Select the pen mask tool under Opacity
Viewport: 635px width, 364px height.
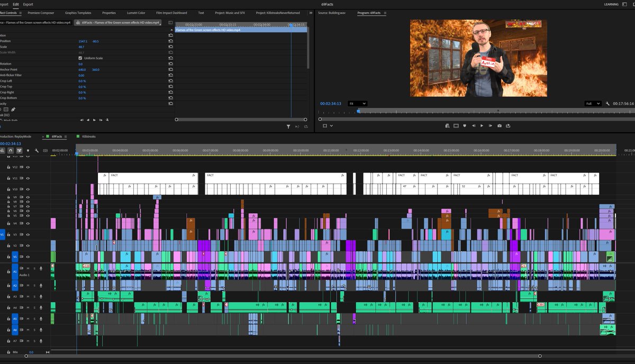[13, 110]
